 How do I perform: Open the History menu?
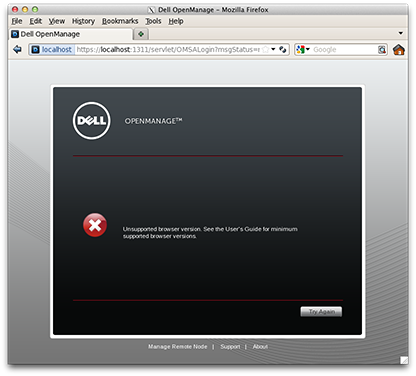click(83, 21)
